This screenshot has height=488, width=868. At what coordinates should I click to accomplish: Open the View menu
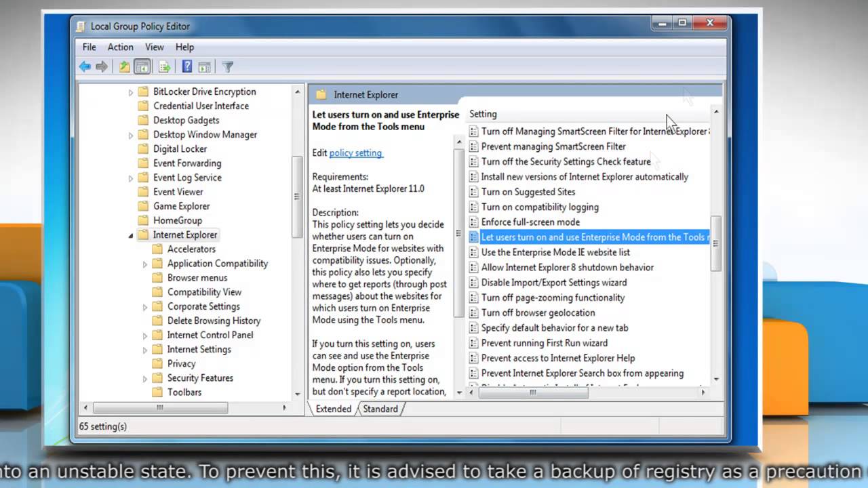(155, 47)
